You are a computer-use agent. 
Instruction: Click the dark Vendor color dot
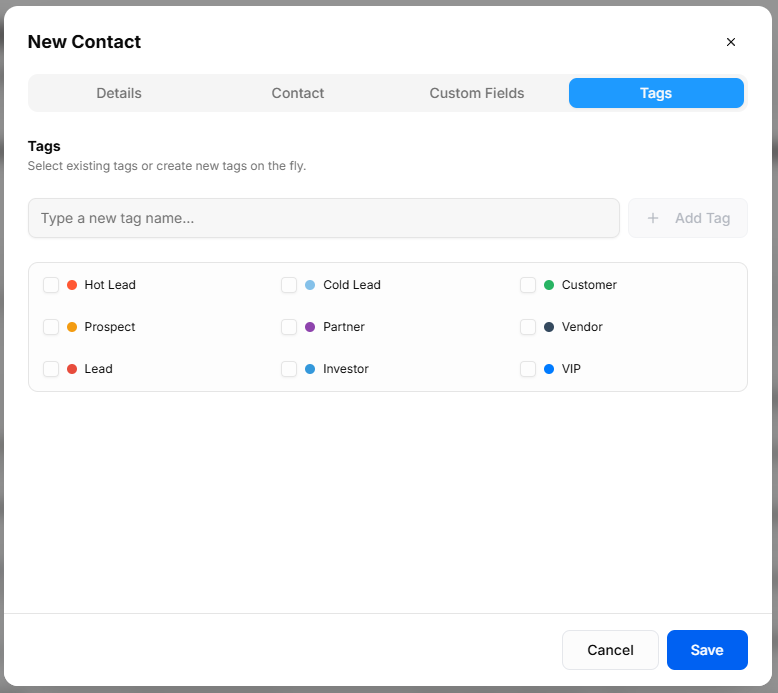point(549,327)
